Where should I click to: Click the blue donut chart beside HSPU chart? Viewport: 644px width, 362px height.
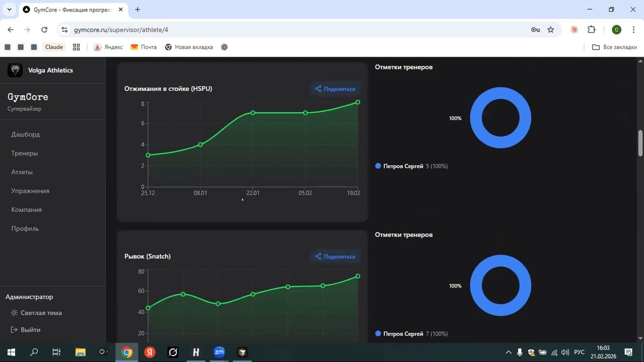pos(500,118)
